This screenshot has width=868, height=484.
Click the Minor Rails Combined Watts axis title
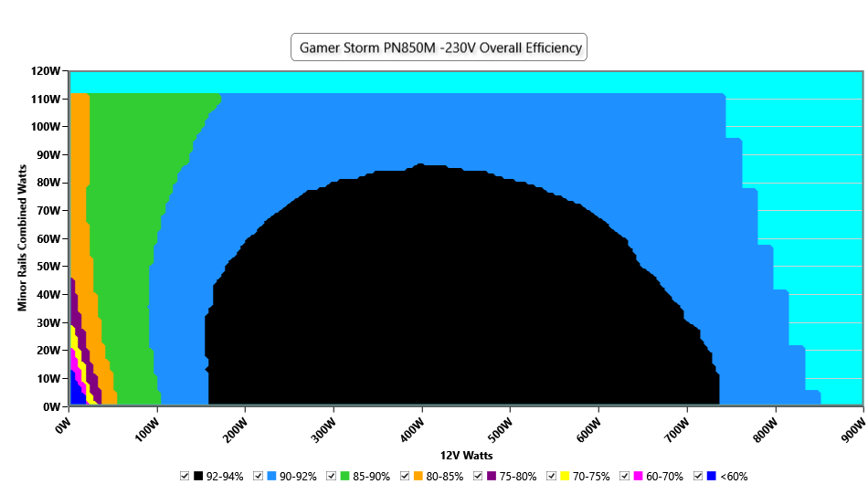pyautogui.click(x=22, y=237)
